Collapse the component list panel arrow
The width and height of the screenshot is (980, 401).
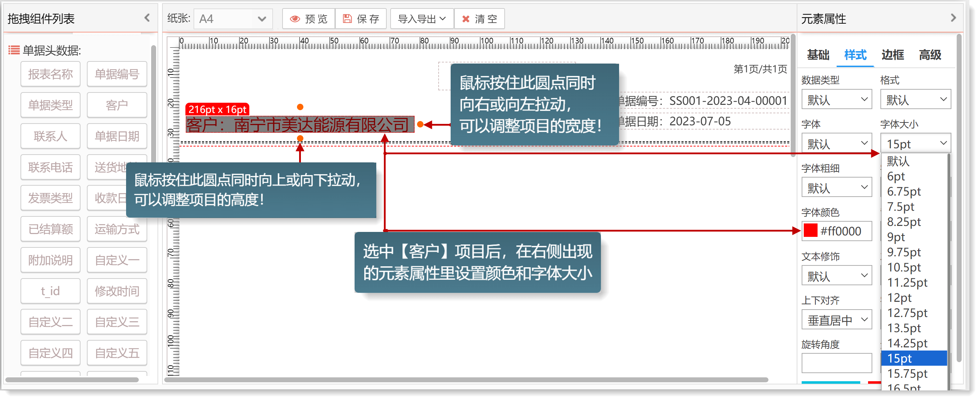pos(147,18)
